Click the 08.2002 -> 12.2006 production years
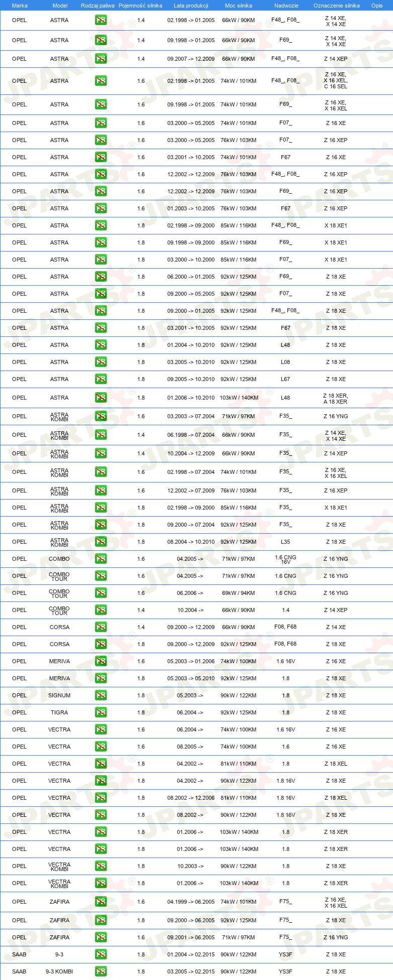The height and width of the screenshot is (980, 393). tap(191, 798)
